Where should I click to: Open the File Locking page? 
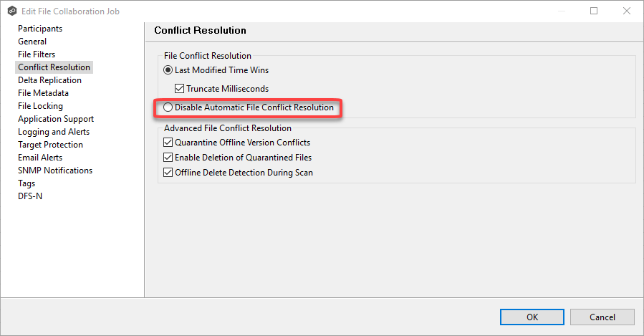(40, 106)
